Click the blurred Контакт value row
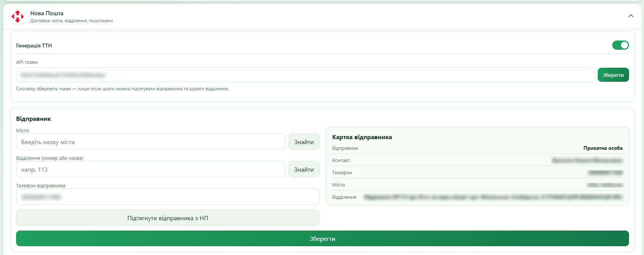644x255 pixels. (477, 160)
